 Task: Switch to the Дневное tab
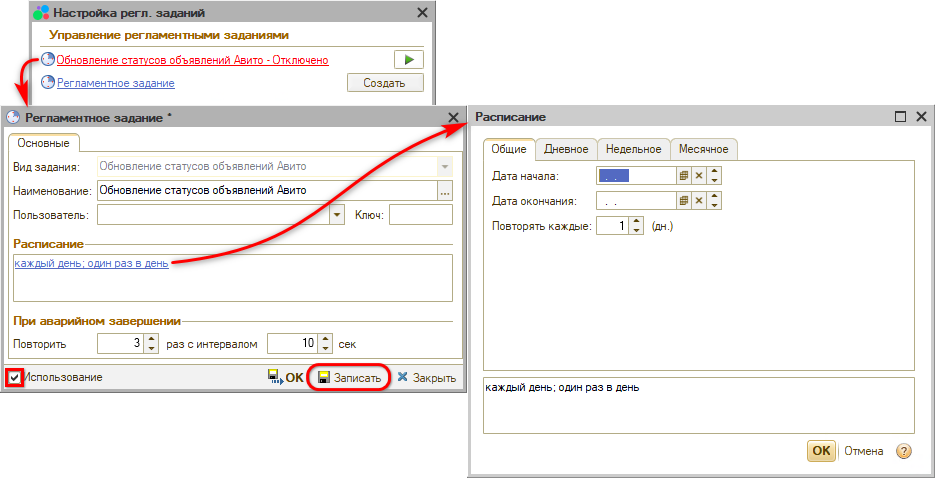(565, 149)
